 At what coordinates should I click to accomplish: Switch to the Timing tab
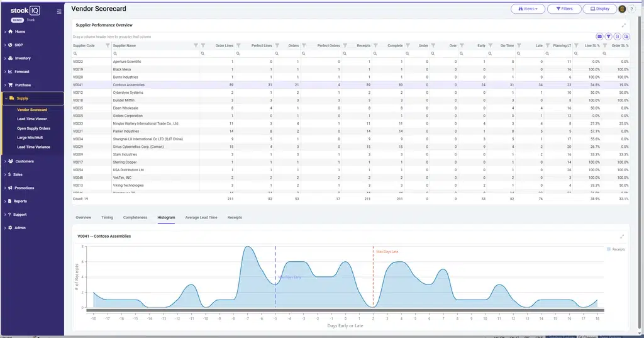tap(107, 218)
